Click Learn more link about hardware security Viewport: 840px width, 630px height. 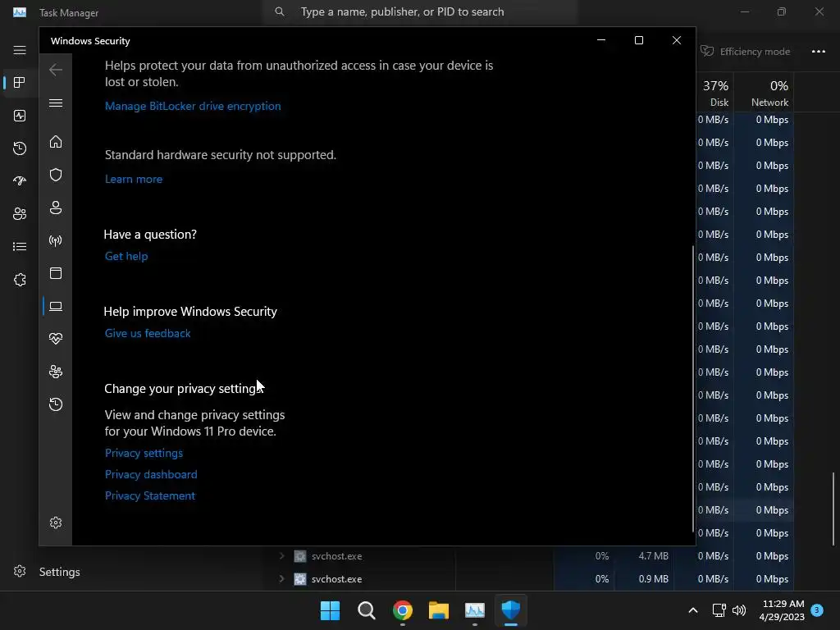click(x=134, y=179)
